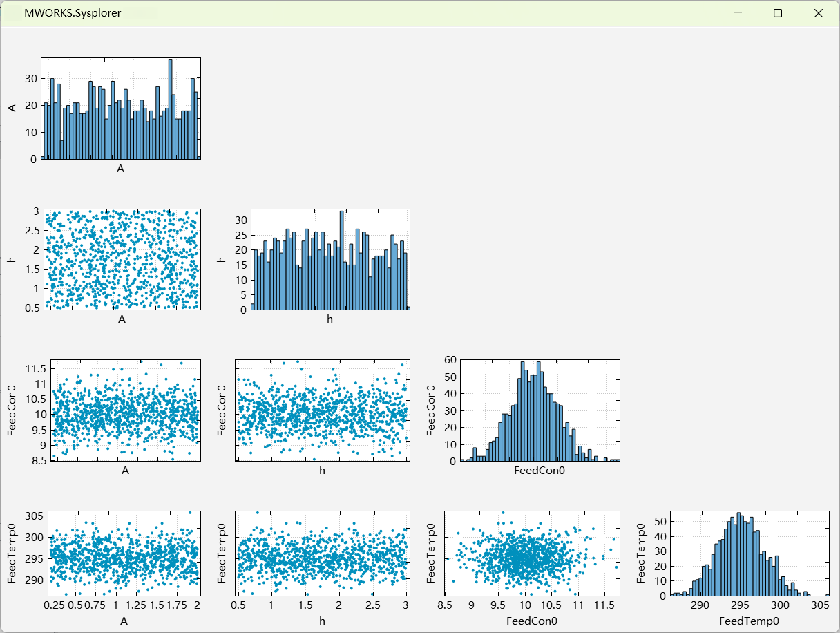
Task: Click the FeedCon0 y-axis label of FeedCon0 histogram
Action: (432, 410)
